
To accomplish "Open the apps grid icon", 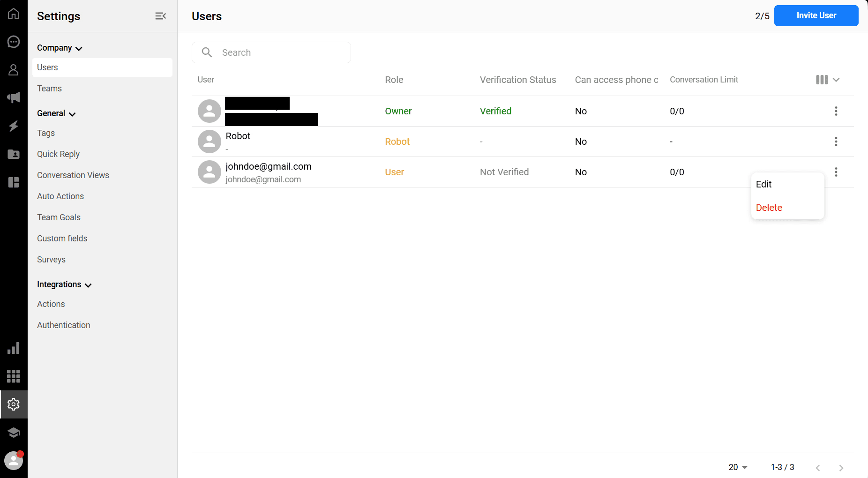I will tap(14, 376).
